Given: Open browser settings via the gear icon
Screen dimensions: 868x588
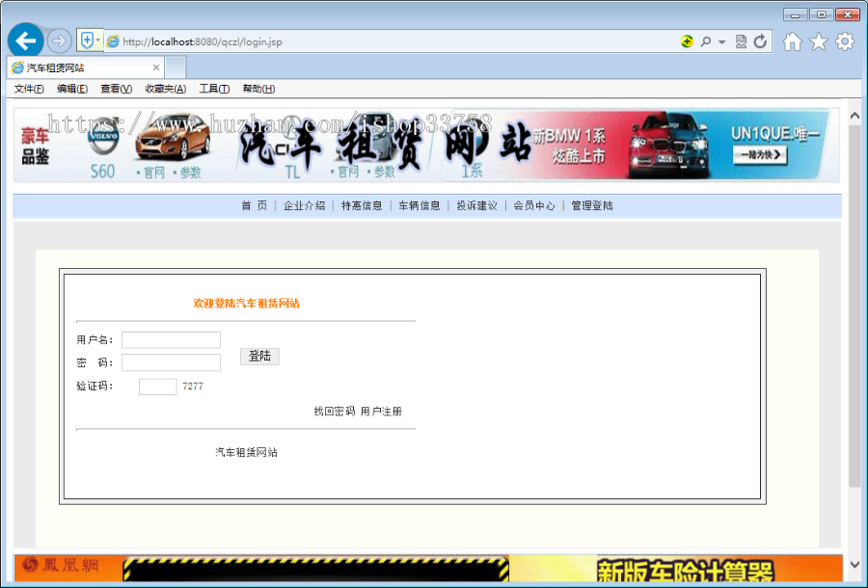Looking at the screenshot, I should 843,40.
